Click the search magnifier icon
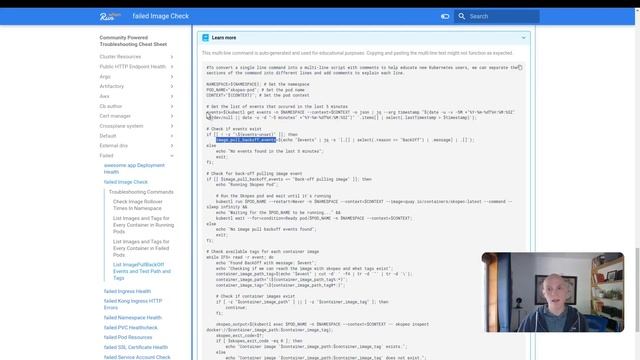The height and width of the screenshot is (360, 640). click(x=462, y=16)
